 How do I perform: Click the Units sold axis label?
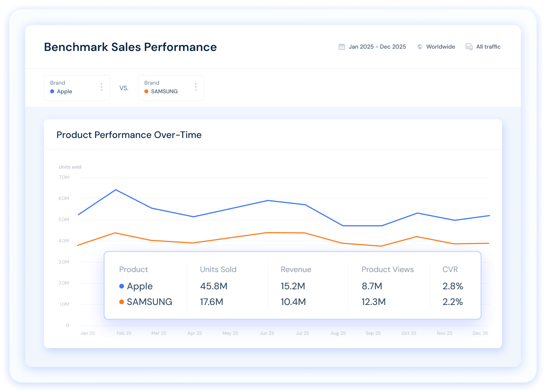coord(70,167)
